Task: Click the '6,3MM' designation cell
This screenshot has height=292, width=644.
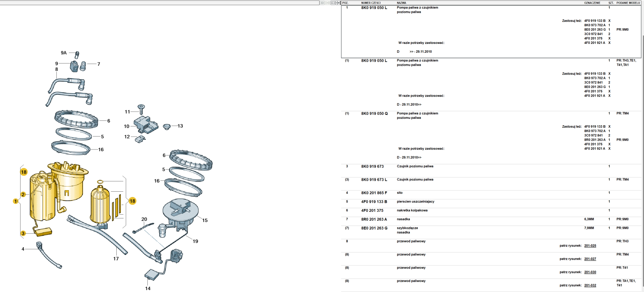Action: click(x=589, y=220)
